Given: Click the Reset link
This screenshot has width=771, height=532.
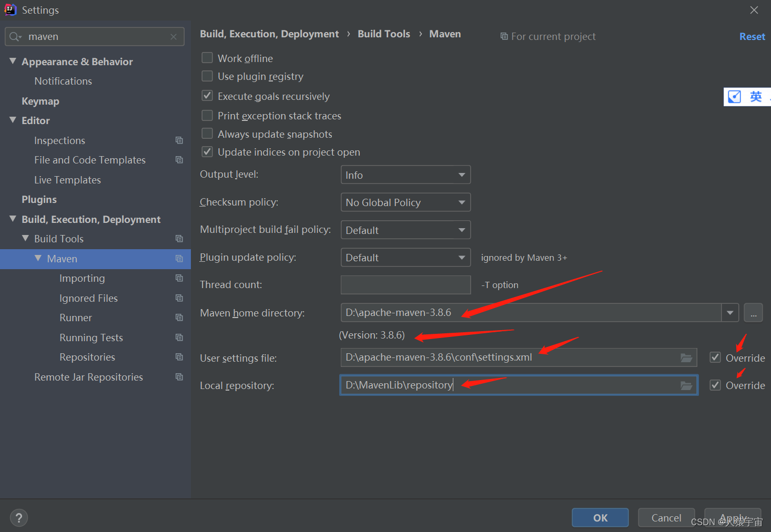Looking at the screenshot, I should point(752,36).
